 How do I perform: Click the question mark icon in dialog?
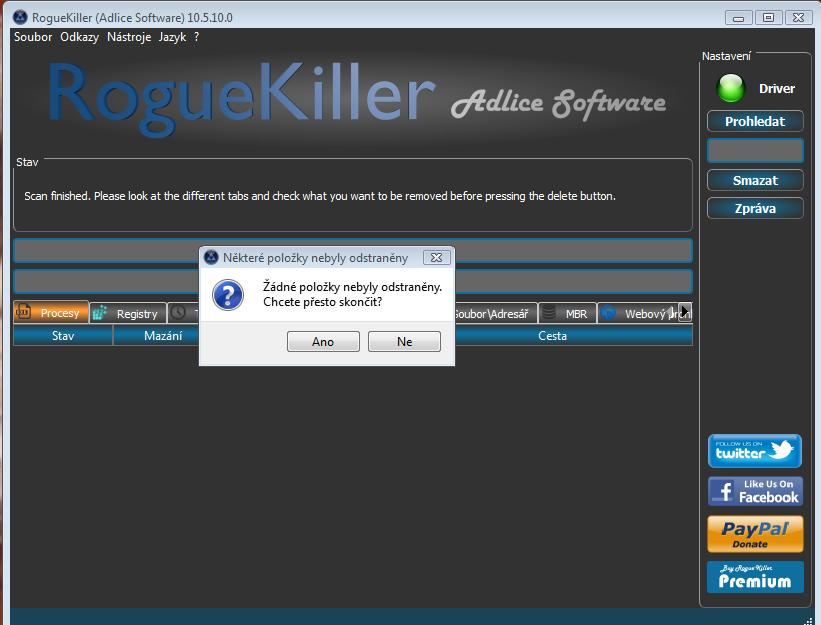point(228,295)
